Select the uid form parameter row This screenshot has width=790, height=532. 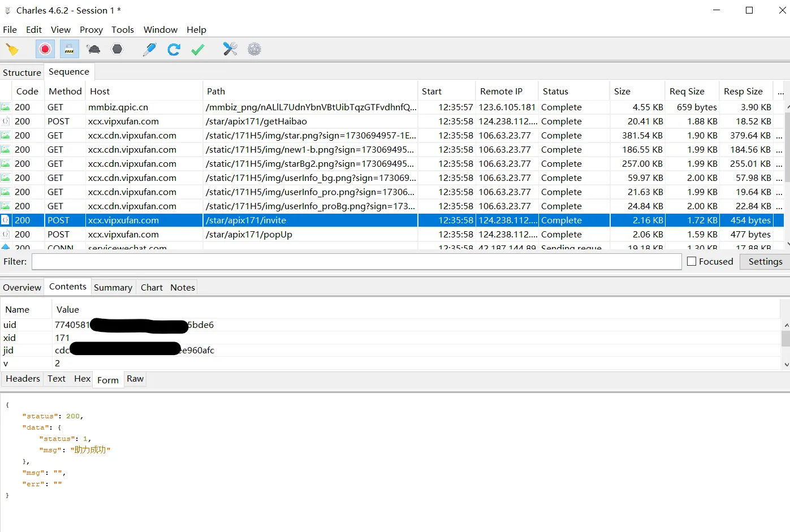coord(390,325)
